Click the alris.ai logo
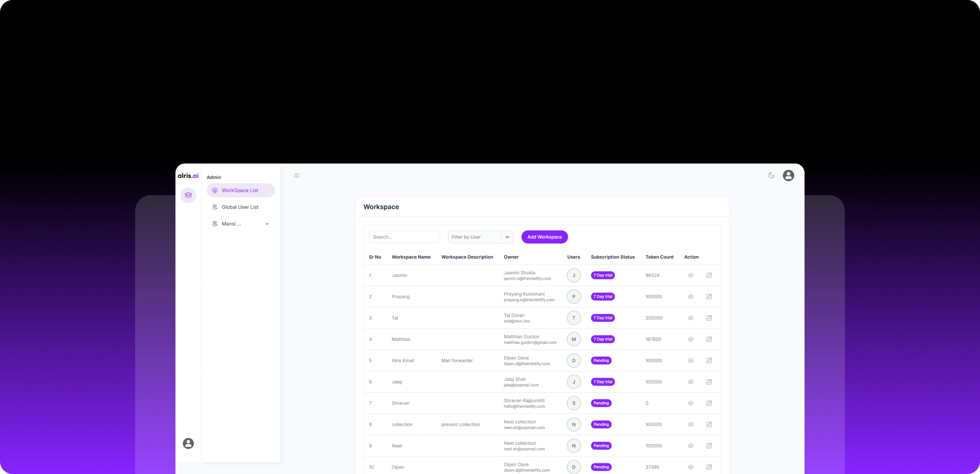The image size is (980, 474). click(x=188, y=176)
